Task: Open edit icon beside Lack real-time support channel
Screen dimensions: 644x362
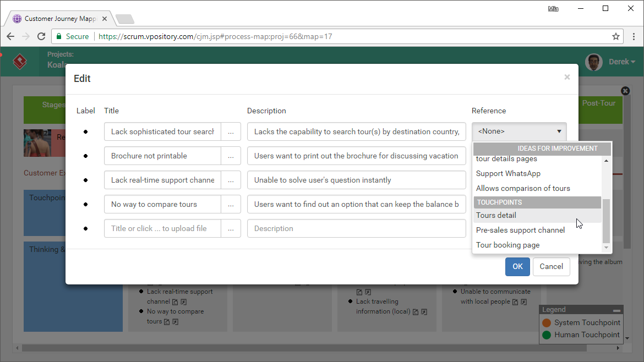Action: [x=176, y=302]
